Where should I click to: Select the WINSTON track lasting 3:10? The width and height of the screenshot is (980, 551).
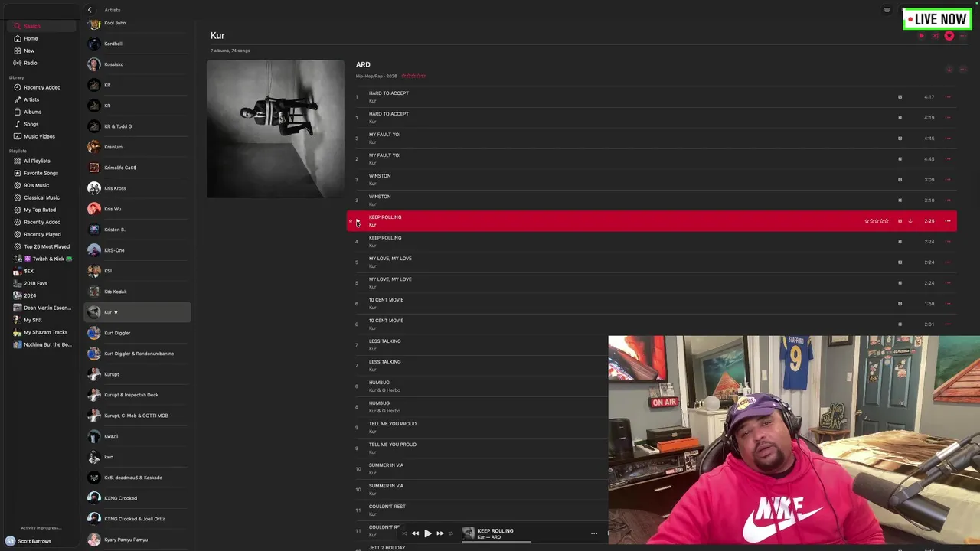(652, 201)
